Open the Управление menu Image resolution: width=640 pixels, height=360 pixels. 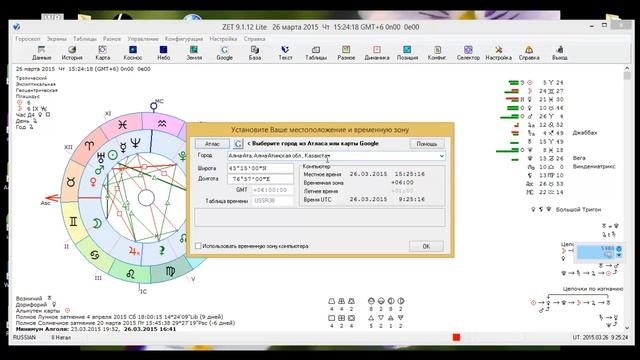coord(142,39)
